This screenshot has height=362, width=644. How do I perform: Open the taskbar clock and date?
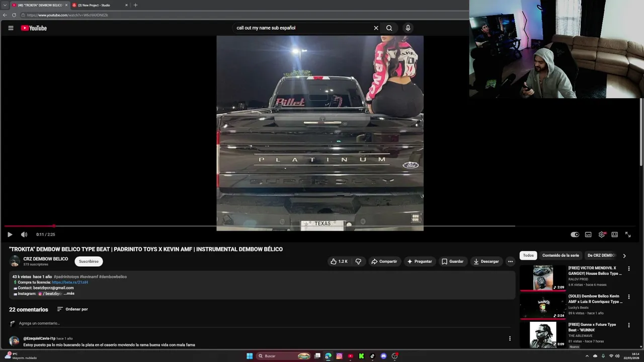pyautogui.click(x=631, y=356)
